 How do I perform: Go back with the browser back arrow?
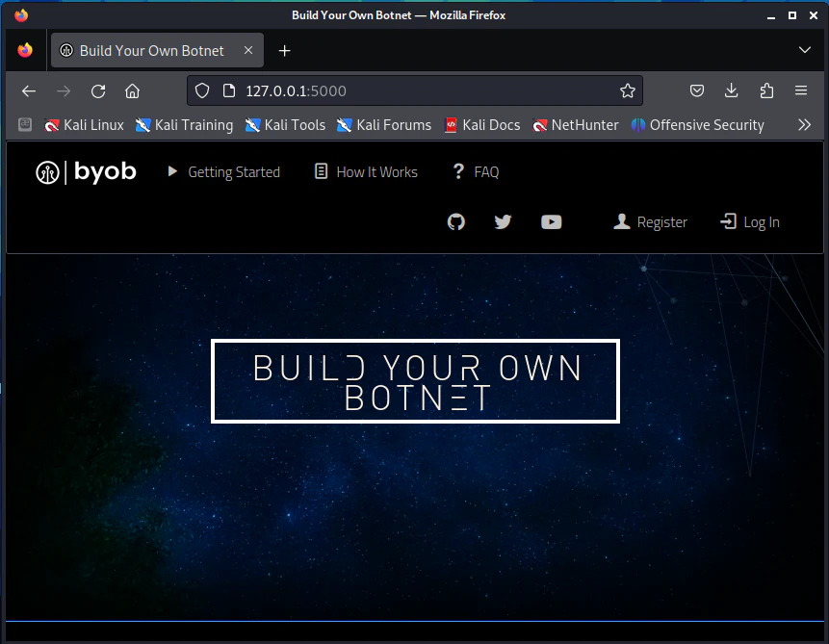coord(29,90)
